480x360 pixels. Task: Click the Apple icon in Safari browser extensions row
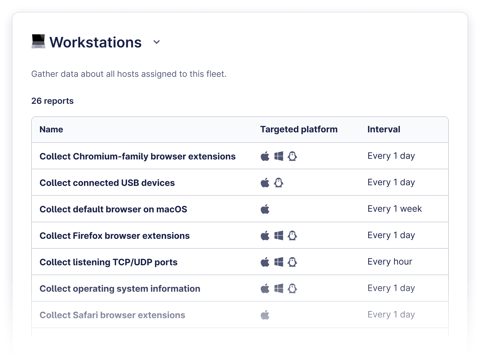(x=265, y=315)
